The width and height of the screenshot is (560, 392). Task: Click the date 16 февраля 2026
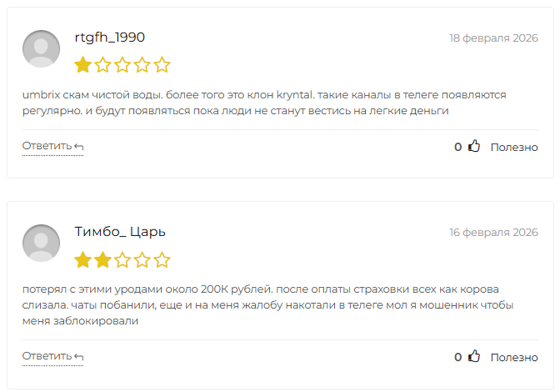[x=493, y=233]
